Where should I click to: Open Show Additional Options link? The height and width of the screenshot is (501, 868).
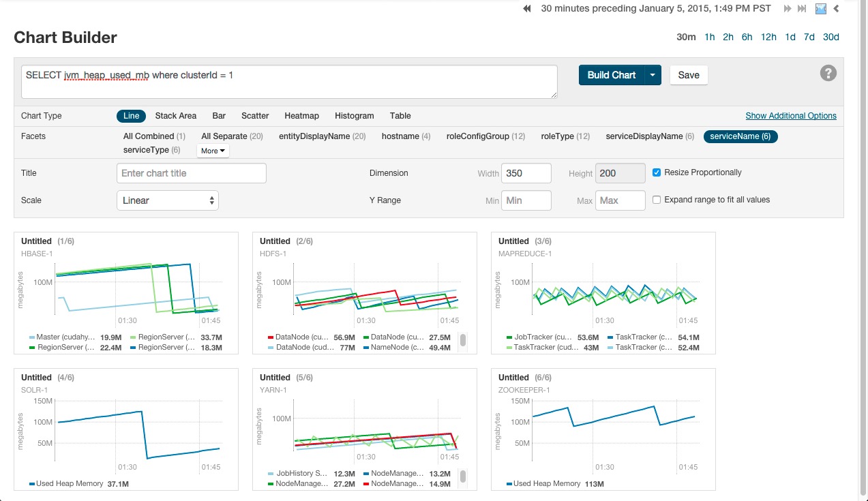790,116
